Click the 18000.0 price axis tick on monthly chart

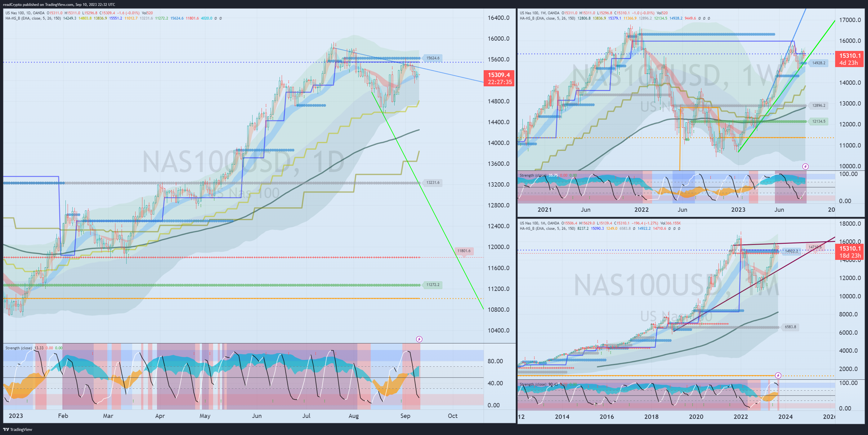tap(850, 224)
